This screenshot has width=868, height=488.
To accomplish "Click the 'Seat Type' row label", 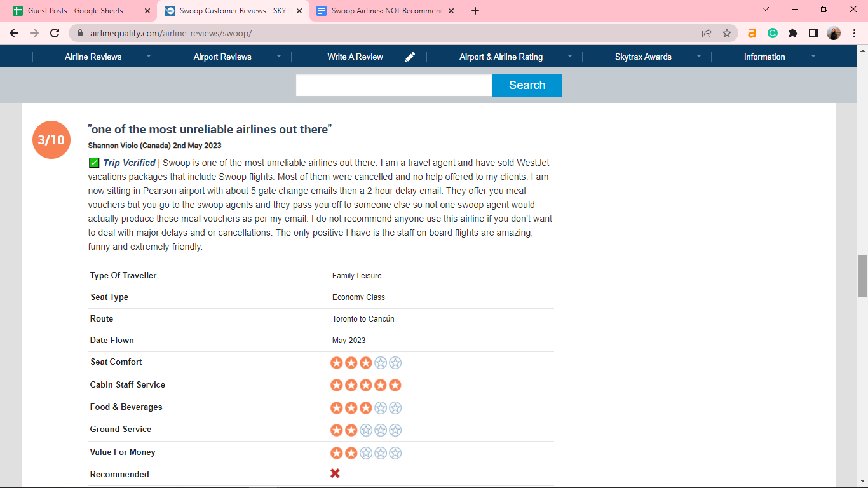I will (x=109, y=297).
